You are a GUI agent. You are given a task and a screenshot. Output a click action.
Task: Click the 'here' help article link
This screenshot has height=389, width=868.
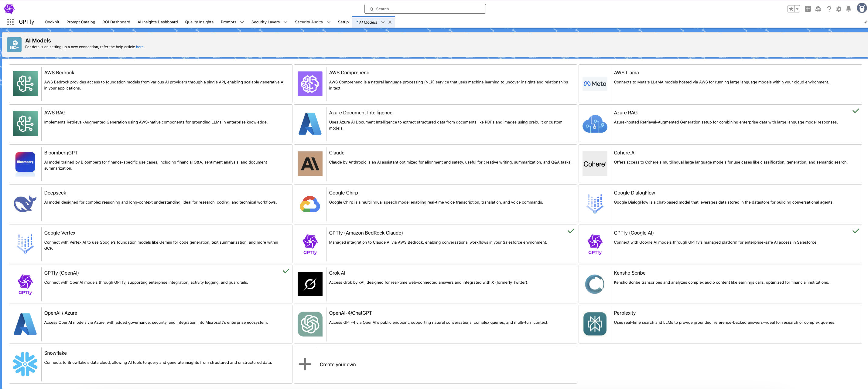(140, 47)
